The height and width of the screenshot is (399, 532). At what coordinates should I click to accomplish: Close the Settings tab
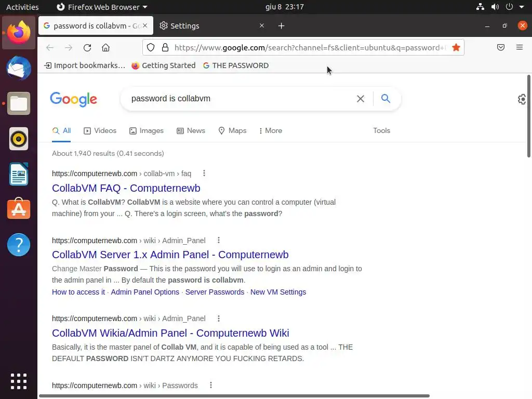[x=262, y=25]
